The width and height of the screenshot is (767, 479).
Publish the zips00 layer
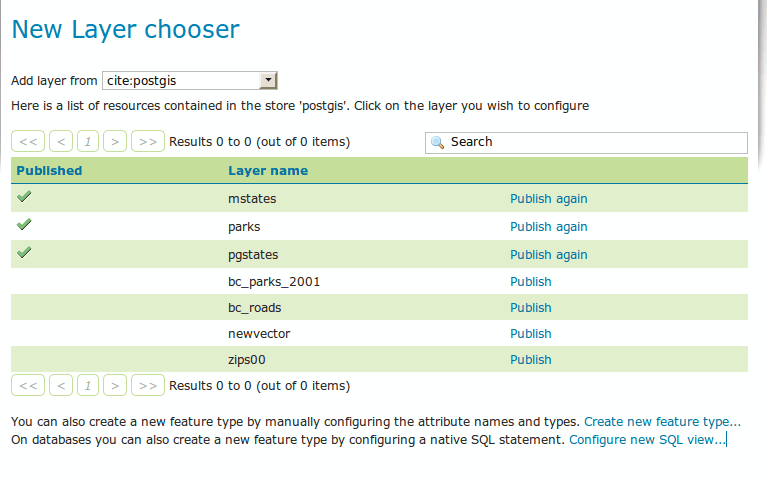tap(530, 360)
